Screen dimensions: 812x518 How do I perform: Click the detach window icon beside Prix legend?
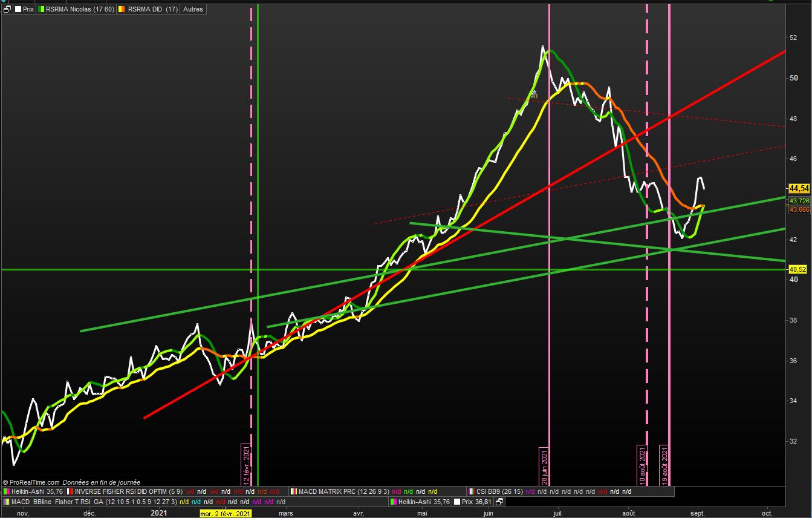(x=7, y=10)
